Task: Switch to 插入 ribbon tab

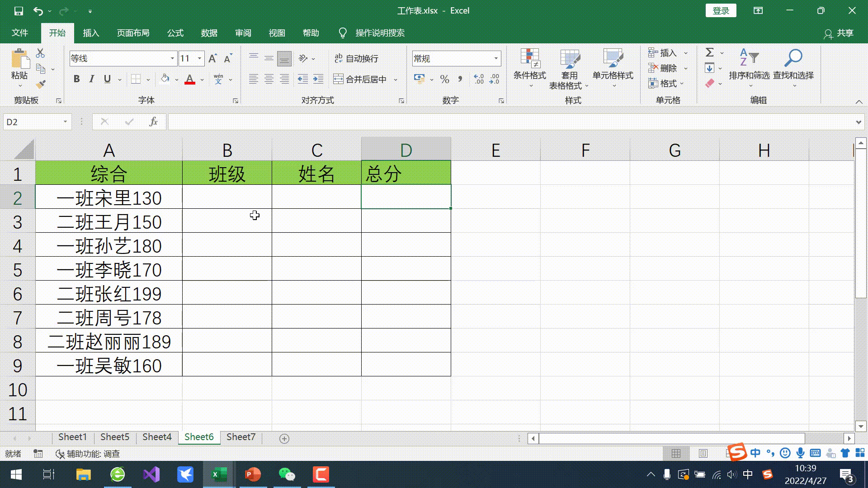Action: tap(90, 32)
